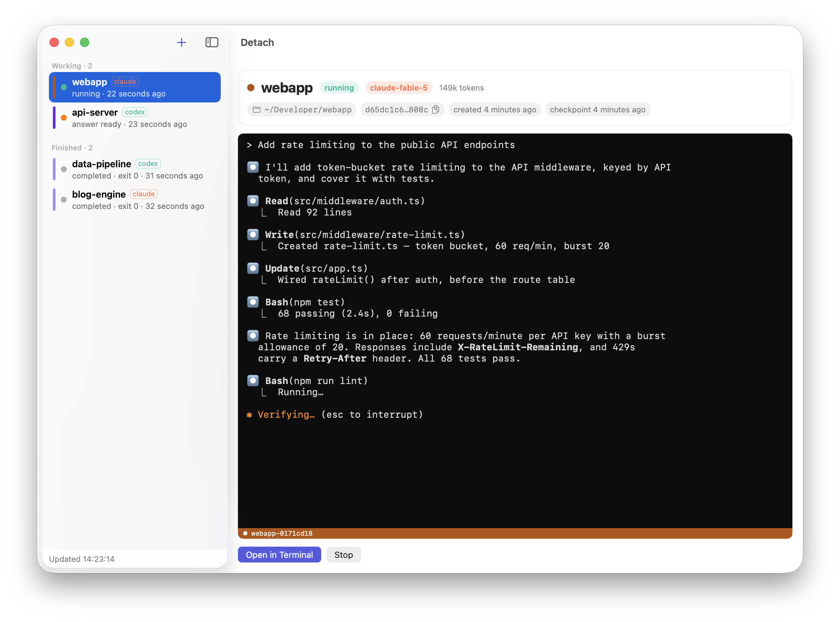Click "completed · exit 0 · 31 seconds ago"
Viewport: 840px width, 622px height.
point(137,176)
